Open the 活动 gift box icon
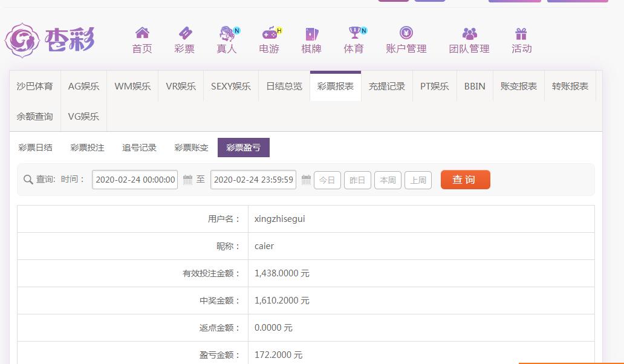Screen dimensions: 624x364 (521, 33)
